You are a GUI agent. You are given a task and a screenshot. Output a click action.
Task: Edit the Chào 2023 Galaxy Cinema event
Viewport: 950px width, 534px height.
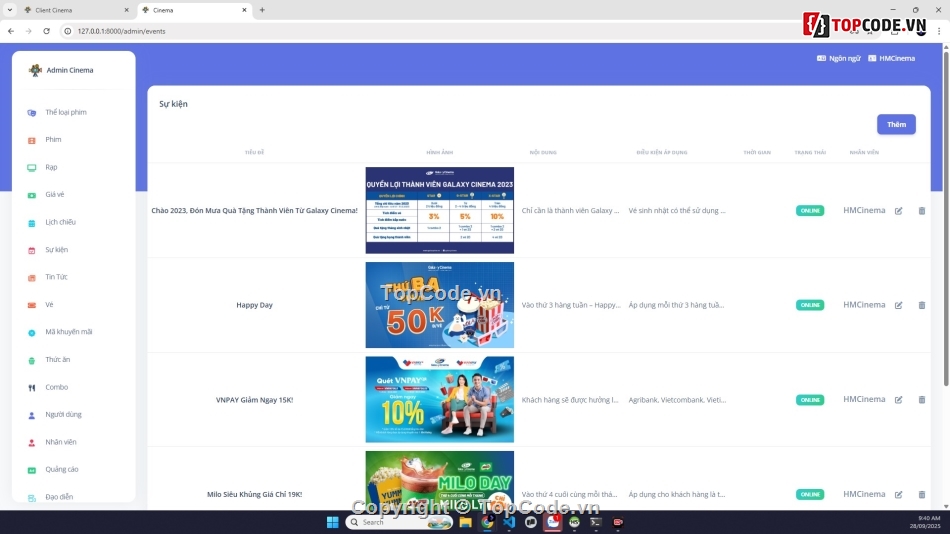coord(898,211)
